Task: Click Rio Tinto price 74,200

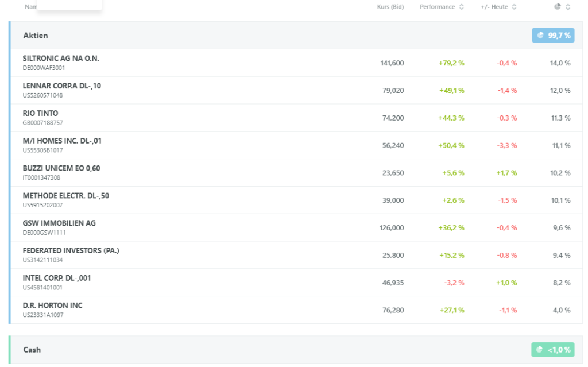Action: tap(393, 118)
